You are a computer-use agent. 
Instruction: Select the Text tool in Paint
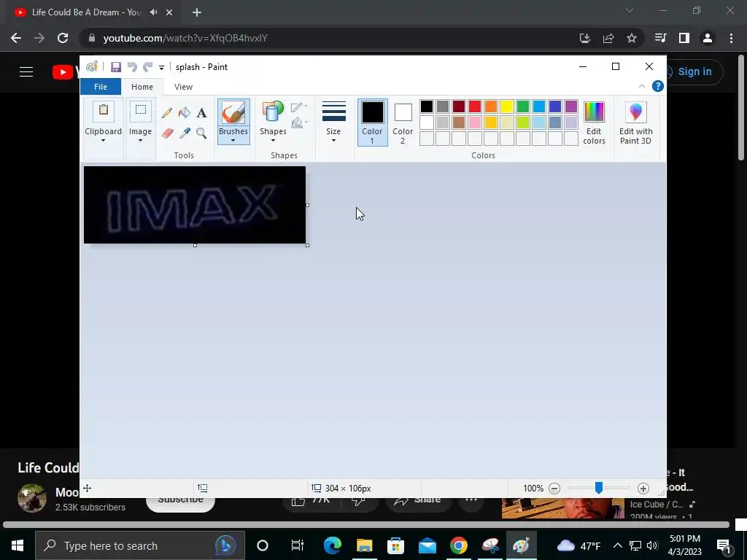(x=201, y=113)
